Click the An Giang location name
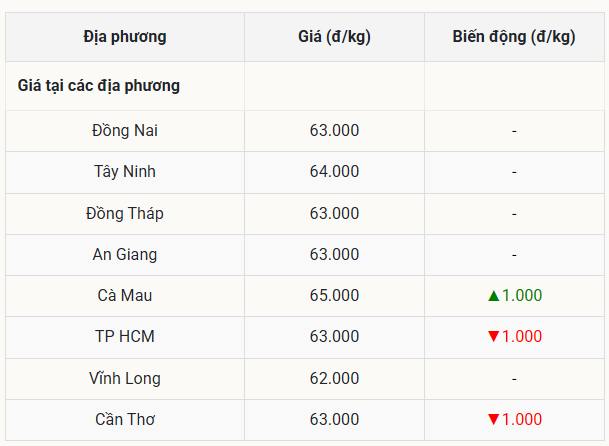 point(125,254)
